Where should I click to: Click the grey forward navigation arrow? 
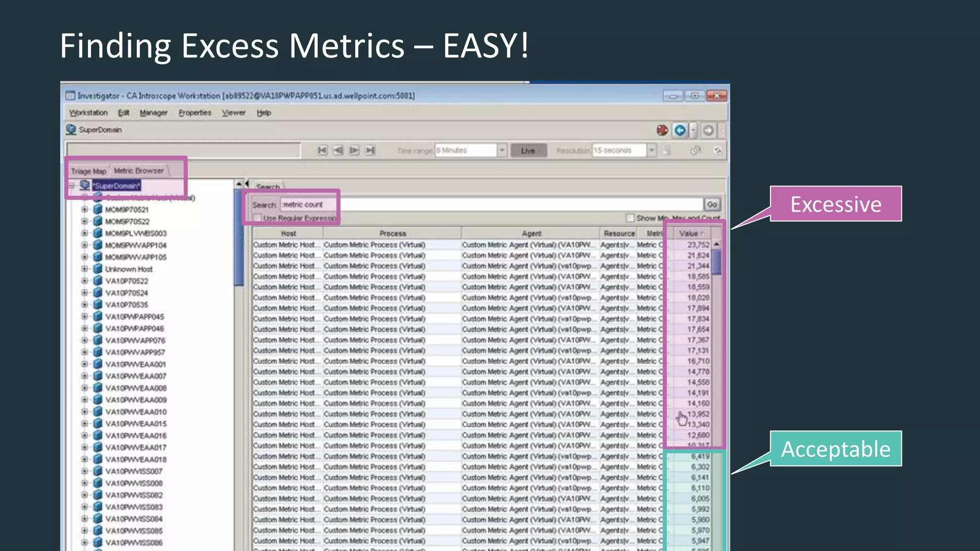tap(709, 130)
